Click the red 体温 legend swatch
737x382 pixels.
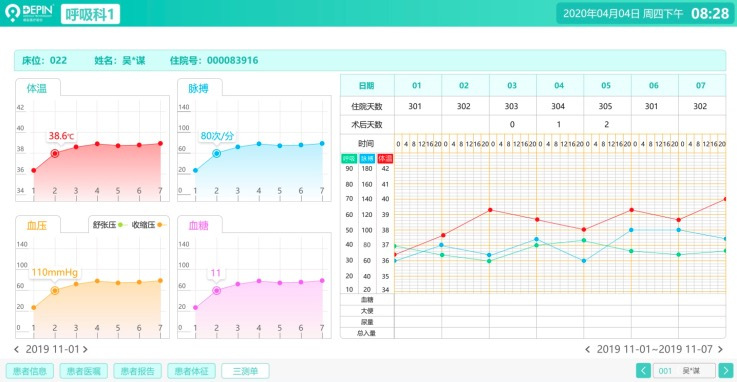tap(385, 158)
